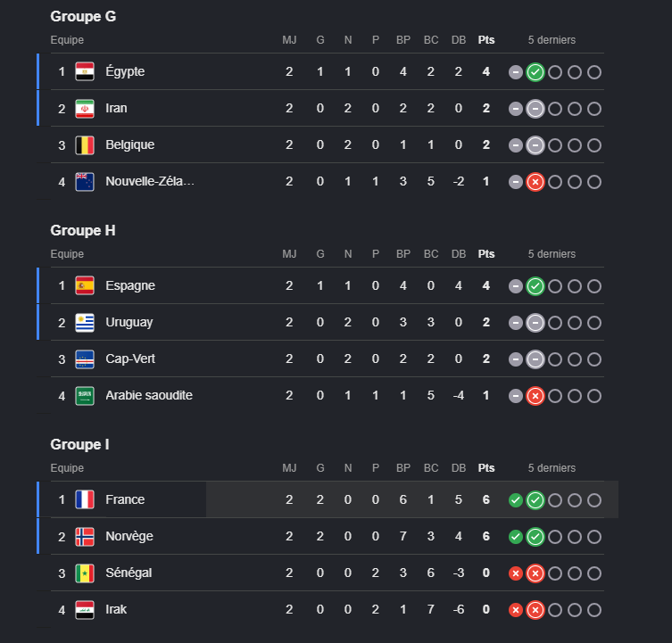672x643 pixels.
Task: Click the Uruguay flag icon
Action: (x=85, y=323)
